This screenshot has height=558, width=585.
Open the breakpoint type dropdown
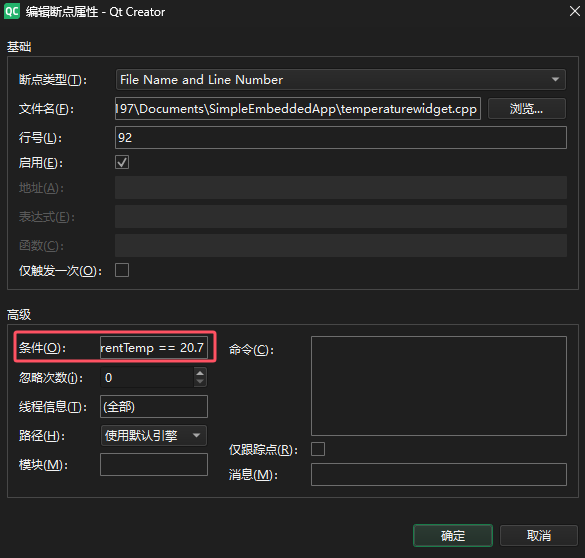tap(341, 79)
